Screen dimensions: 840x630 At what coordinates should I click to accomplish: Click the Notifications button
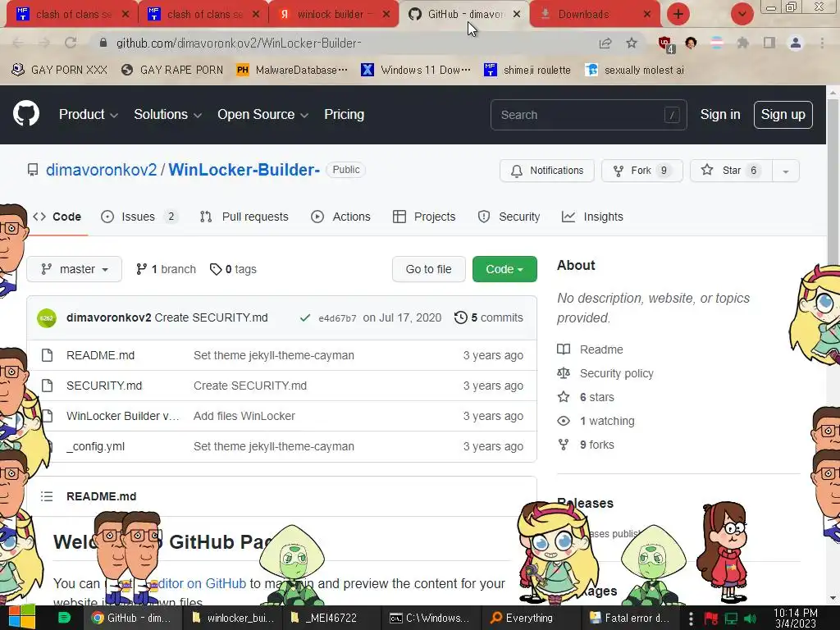(547, 171)
